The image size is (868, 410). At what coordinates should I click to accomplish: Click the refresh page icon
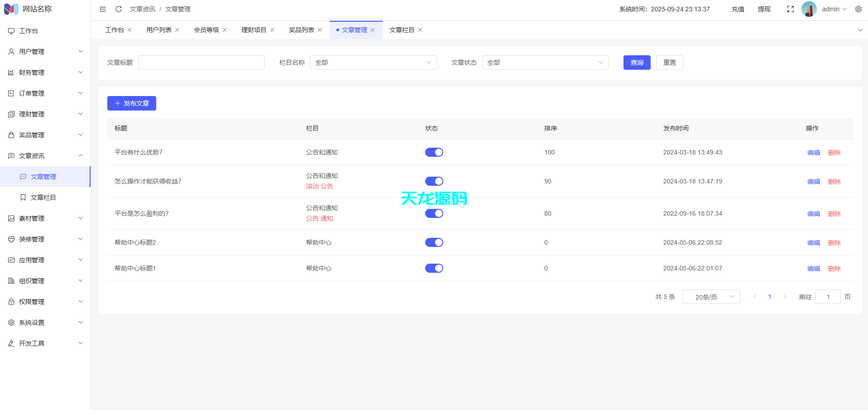[x=119, y=9]
